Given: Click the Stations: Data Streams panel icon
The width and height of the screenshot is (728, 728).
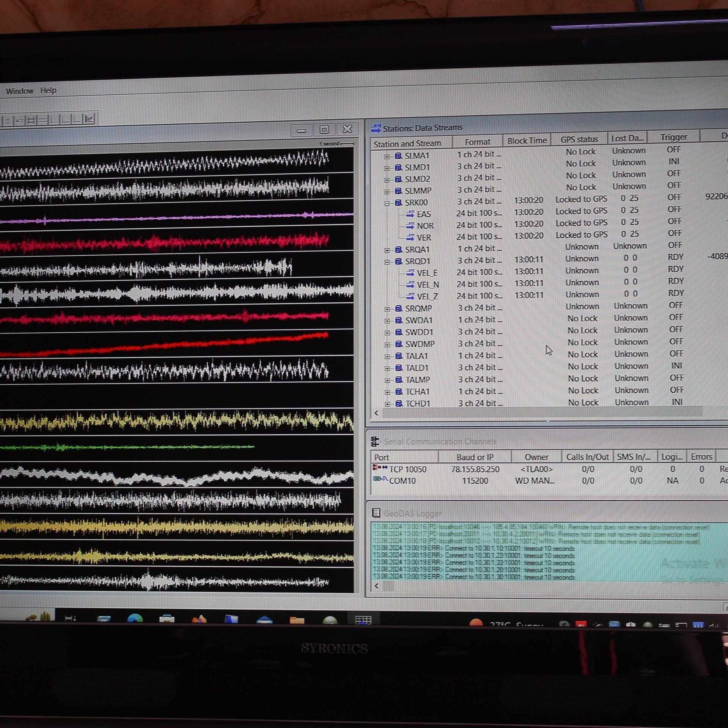Looking at the screenshot, I should tap(376, 128).
